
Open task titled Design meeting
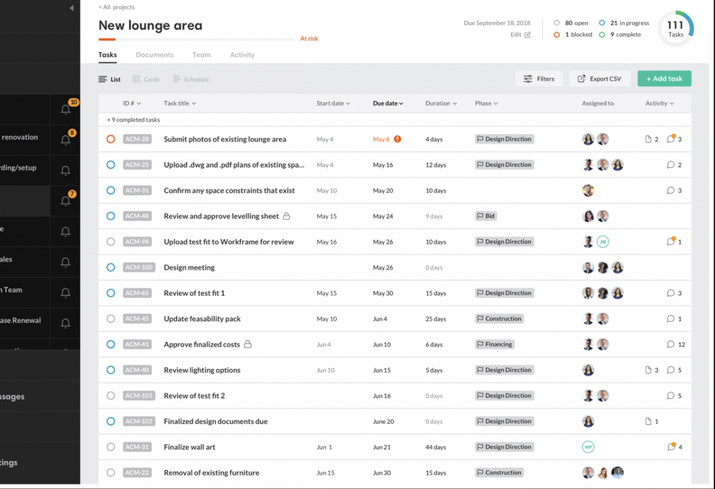point(189,267)
